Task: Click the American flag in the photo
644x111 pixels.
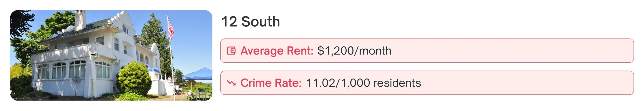Action: click(170, 29)
